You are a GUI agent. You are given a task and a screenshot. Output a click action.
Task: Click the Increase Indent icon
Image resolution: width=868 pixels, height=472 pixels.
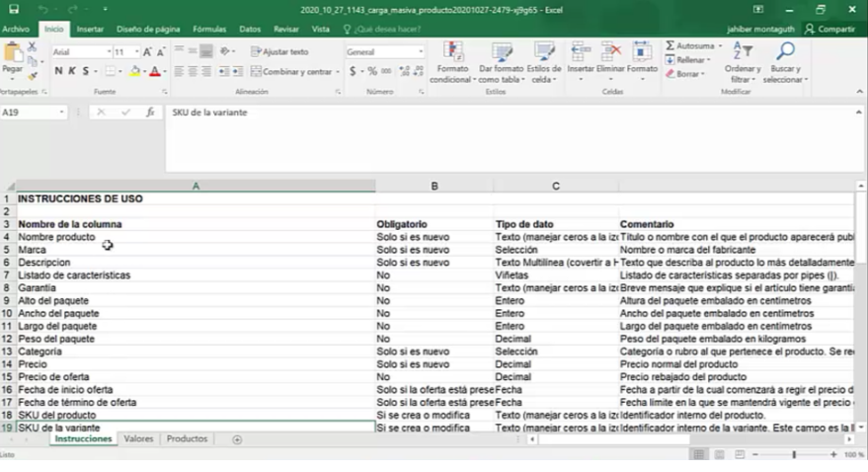[x=237, y=71]
